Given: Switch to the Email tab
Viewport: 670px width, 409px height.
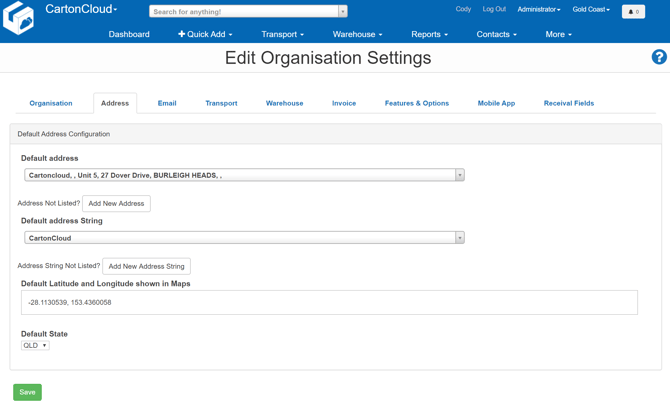Looking at the screenshot, I should [x=167, y=103].
